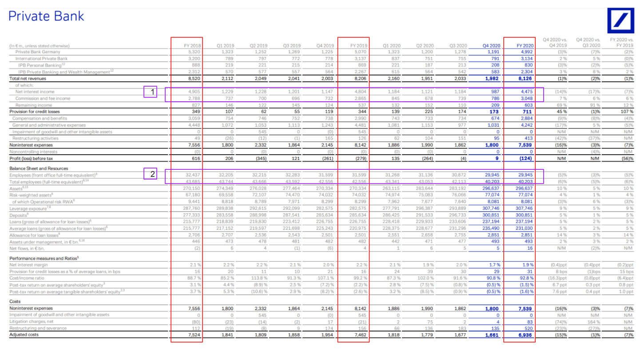Image resolution: width=644 pixels, height=355 pixels.
Task: Select the 'Compensation and benefits' row label
Action: (x=40, y=118)
